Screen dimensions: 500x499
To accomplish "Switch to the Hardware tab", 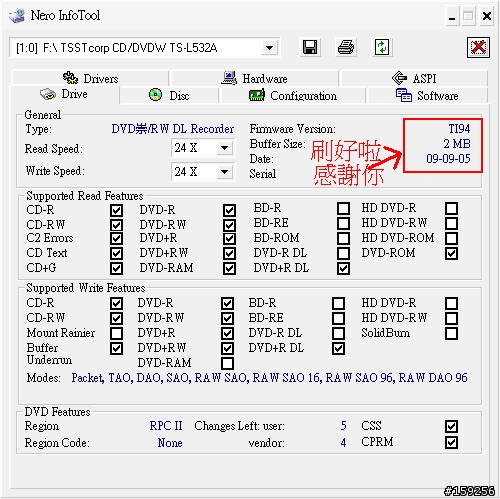I will click(x=254, y=78).
